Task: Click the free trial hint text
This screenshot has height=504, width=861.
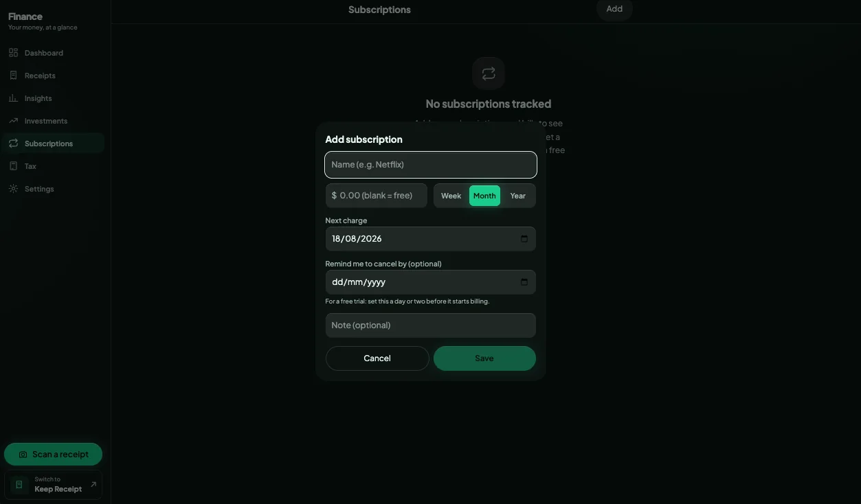Action: pyautogui.click(x=407, y=301)
